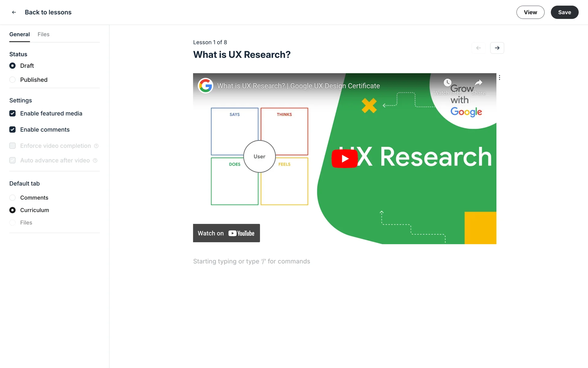The width and height of the screenshot is (588, 368).
Task: Select the Published status radio
Action: (x=13, y=80)
